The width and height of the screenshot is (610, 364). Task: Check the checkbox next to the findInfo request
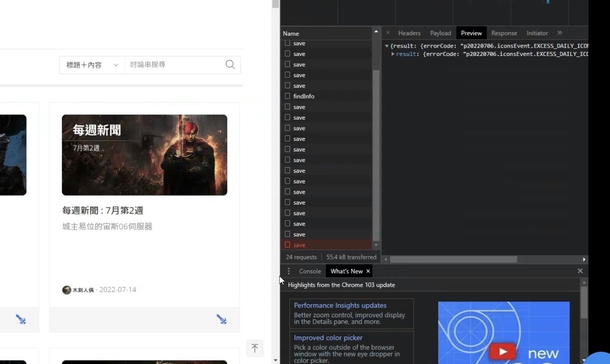tap(287, 96)
